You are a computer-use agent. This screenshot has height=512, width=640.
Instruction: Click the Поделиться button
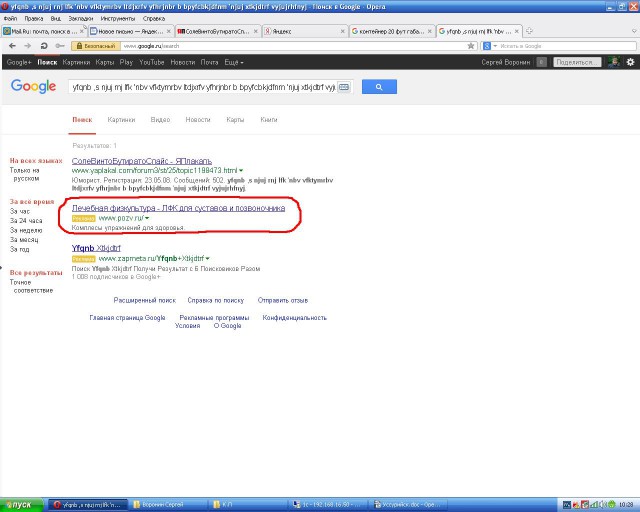point(577,62)
